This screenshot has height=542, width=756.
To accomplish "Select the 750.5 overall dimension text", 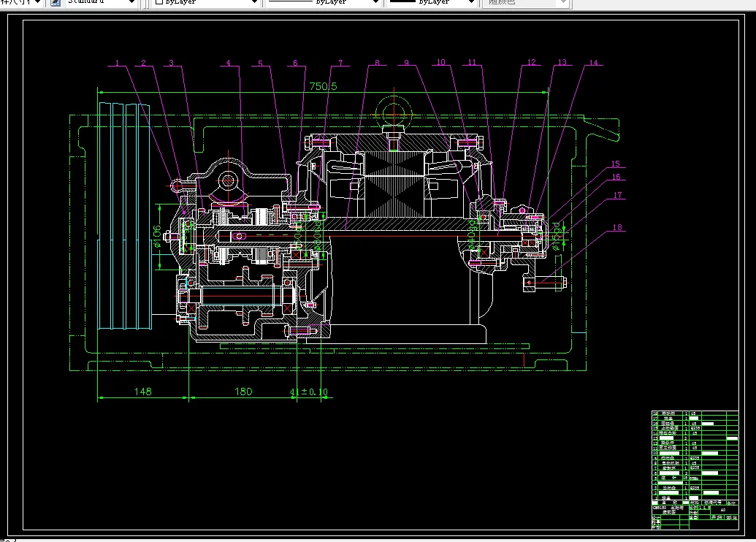I will (x=323, y=86).
